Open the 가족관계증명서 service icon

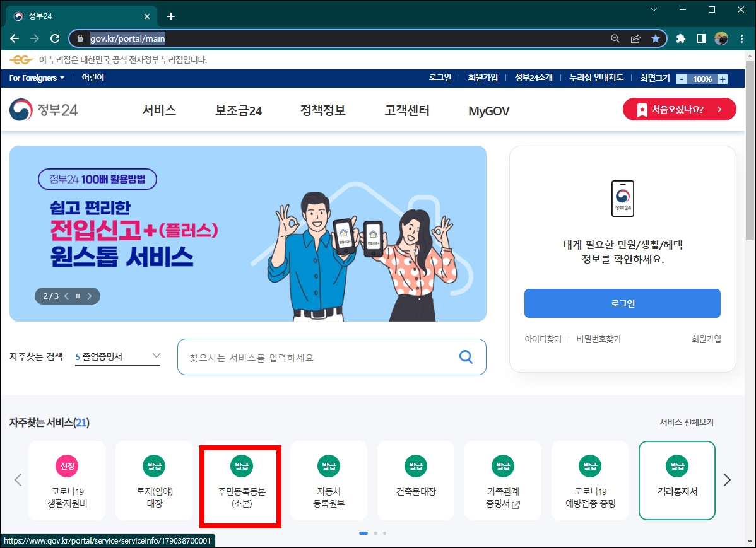coord(503,481)
